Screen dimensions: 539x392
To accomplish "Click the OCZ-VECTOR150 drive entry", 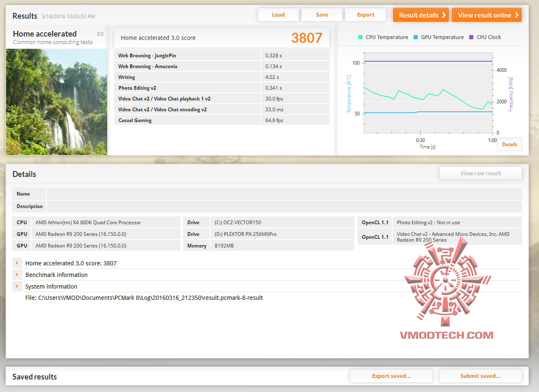I will [238, 223].
